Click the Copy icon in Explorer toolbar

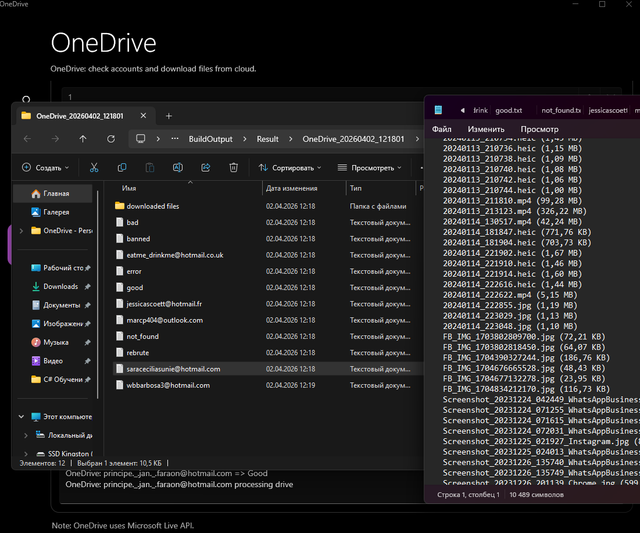pyautogui.click(x=122, y=167)
